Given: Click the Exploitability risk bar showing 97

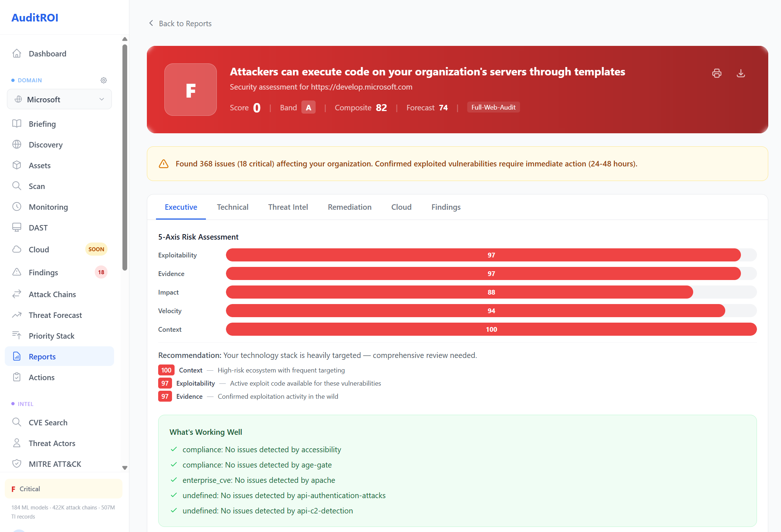Looking at the screenshot, I should 491,255.
